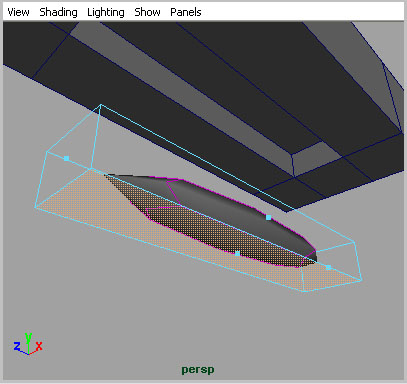Select cyan handle on ellipsoid's lower magenta edge
The width and height of the screenshot is (407, 384).
(237, 254)
